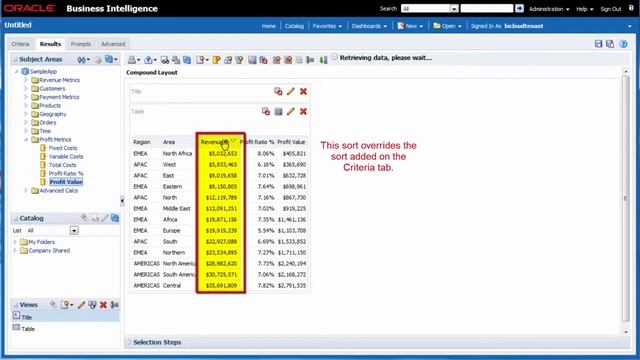Screen dimensions: 640x360
Task: Click the red delete icon in Views pane
Action: coord(103,305)
